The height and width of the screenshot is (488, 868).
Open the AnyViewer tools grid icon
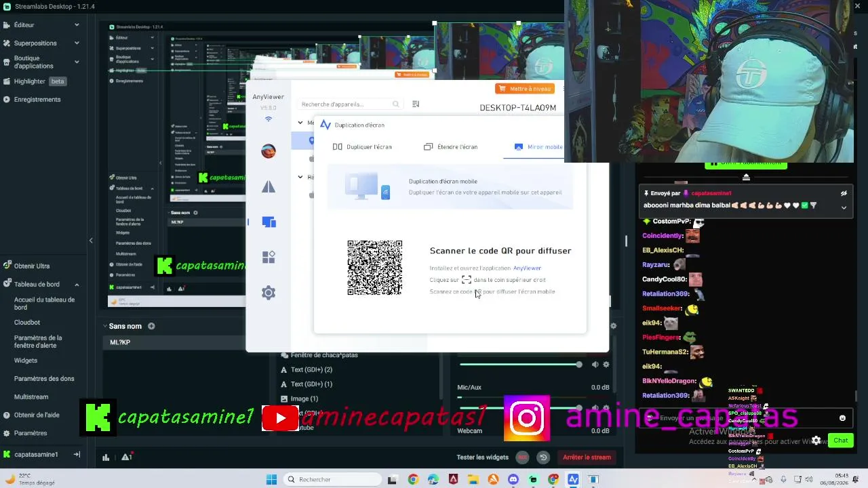click(269, 258)
